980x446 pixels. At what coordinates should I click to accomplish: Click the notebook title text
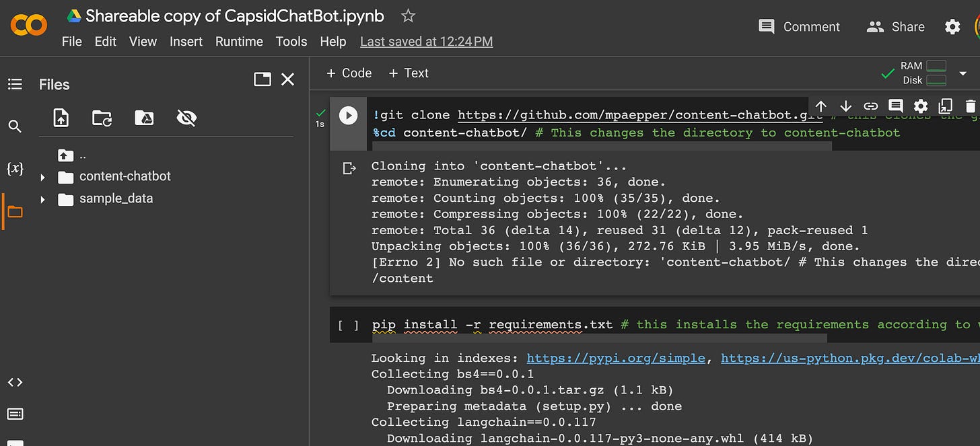[x=235, y=16]
